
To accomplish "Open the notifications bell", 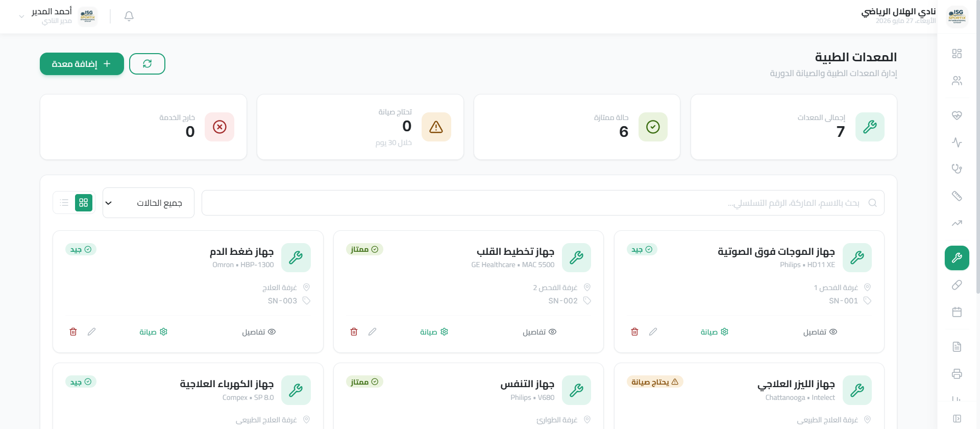I will [129, 16].
